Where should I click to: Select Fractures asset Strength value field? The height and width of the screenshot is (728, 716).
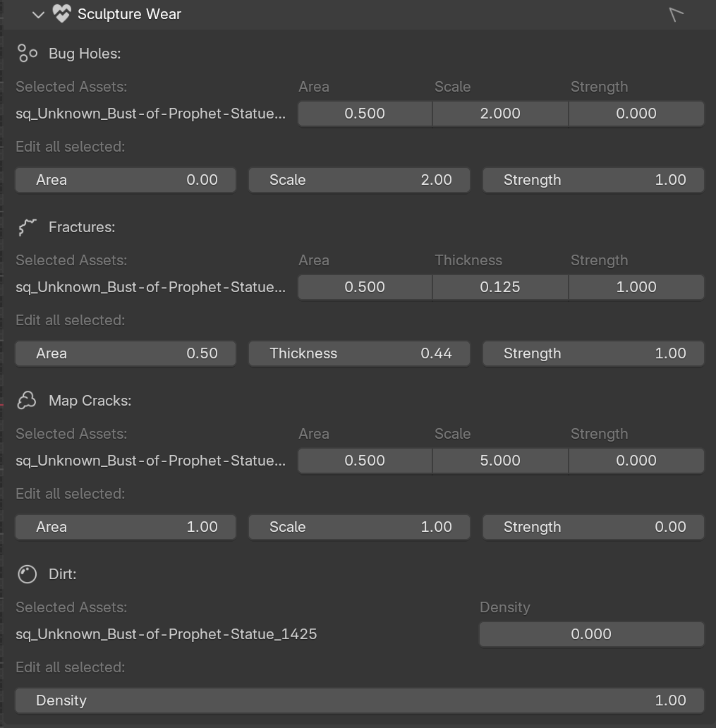tap(636, 287)
